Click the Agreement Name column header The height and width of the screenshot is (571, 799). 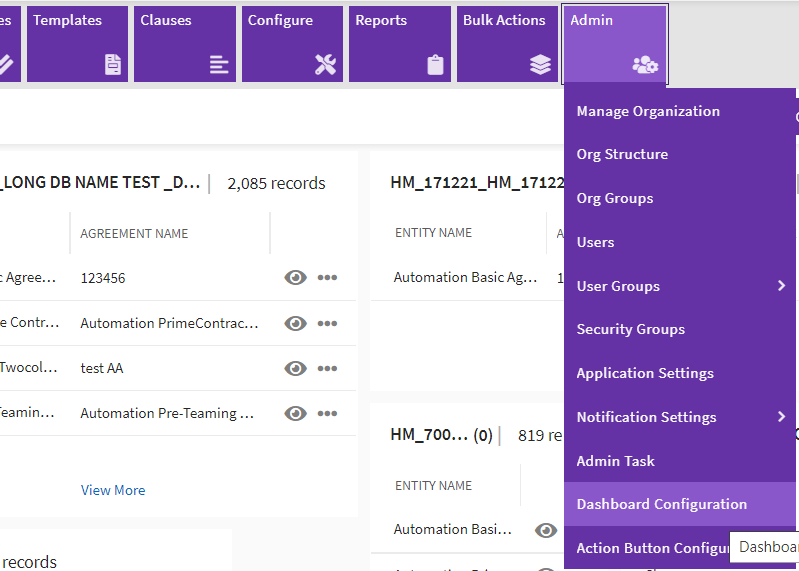(x=134, y=234)
